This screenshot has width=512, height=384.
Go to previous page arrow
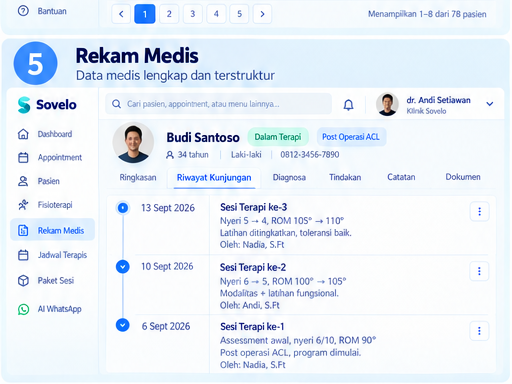121,14
